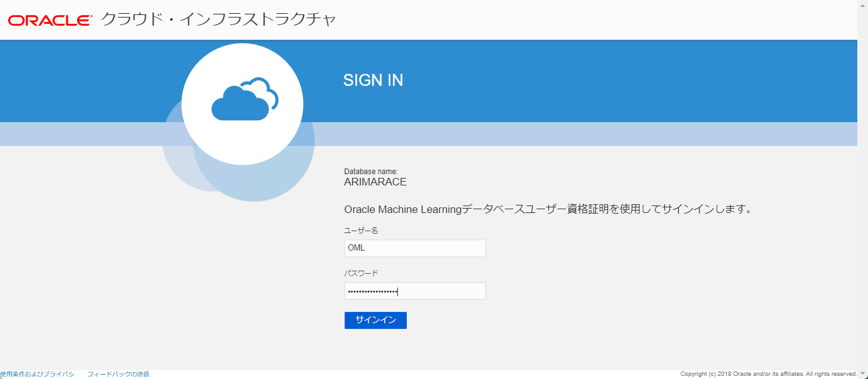This screenshot has height=379, width=868.
Task: Click the Oracle logo in header
Action: (50, 21)
